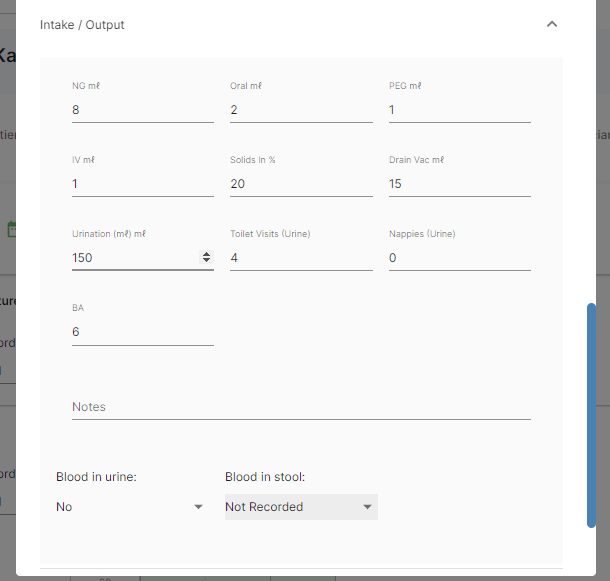Click the Blood in stool dropdown arrow

pos(368,507)
